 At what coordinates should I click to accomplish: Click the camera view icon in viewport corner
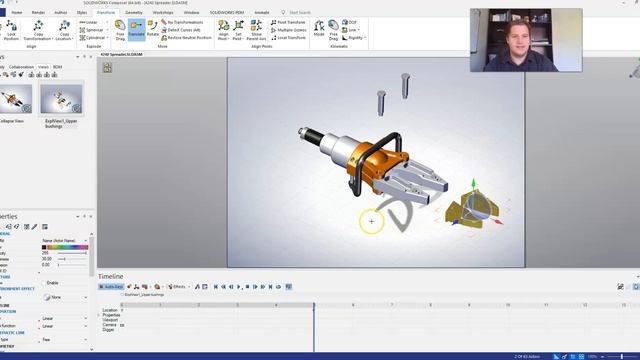coord(107,68)
